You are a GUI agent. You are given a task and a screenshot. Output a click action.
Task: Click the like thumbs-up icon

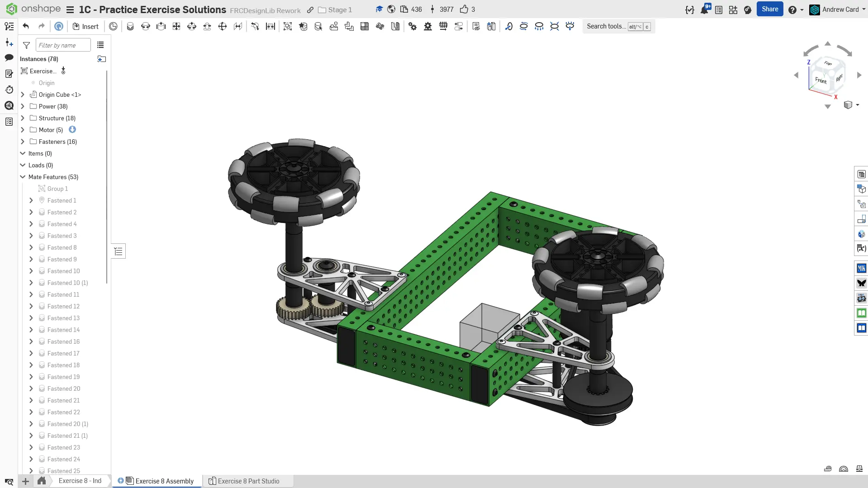point(464,9)
